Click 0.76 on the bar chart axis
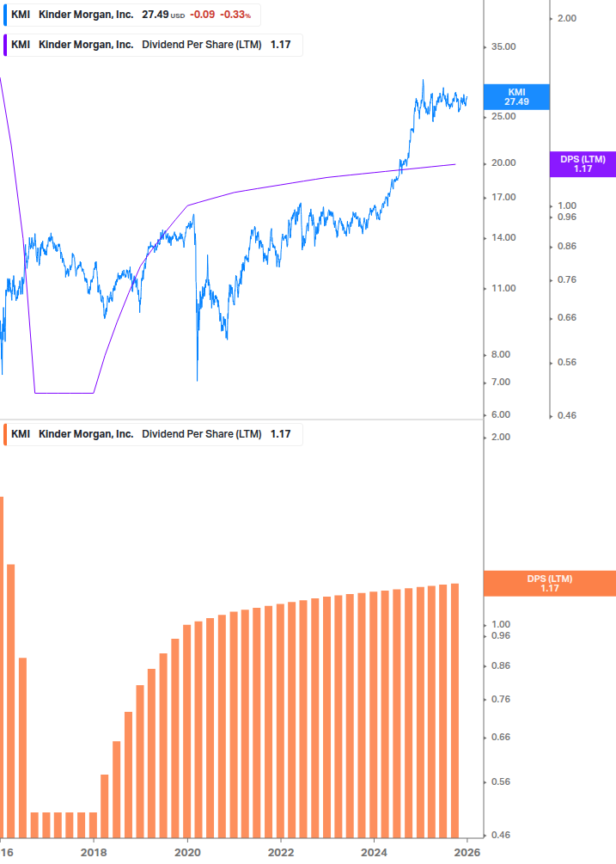The width and height of the screenshot is (616, 864). point(500,699)
